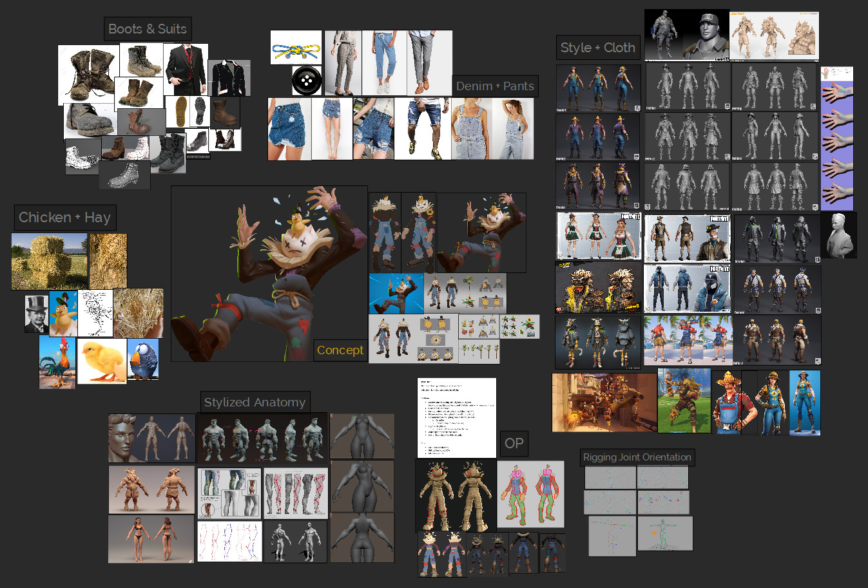Select the bearded farmer with red bandana image
Viewport: 868px width, 588px height.
734,403
